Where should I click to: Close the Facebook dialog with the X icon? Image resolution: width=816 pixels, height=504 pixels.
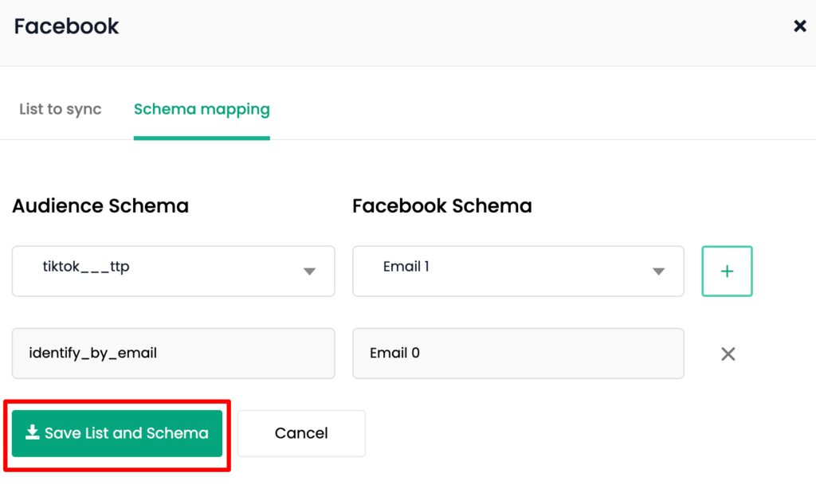click(800, 25)
